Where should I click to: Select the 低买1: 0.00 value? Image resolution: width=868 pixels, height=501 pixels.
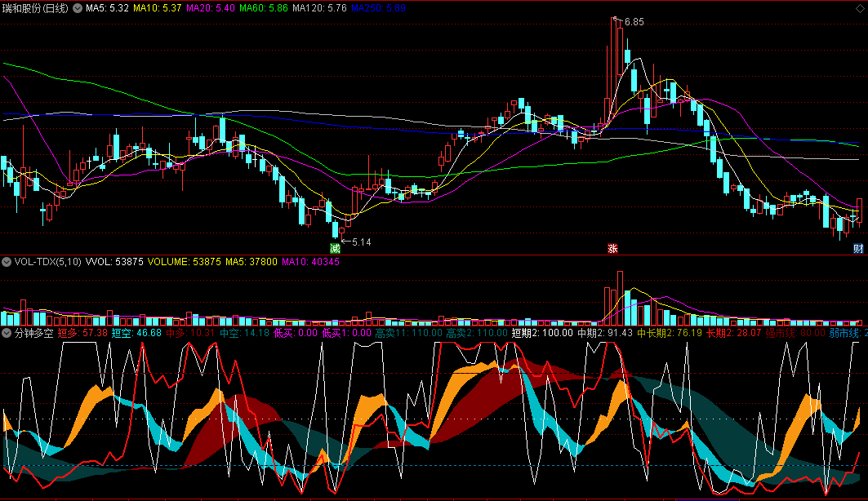point(346,333)
